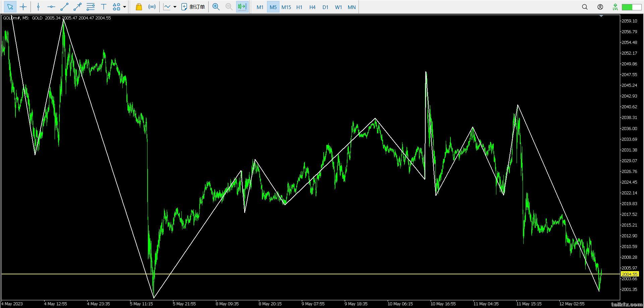
Task: Switch to the H1 timeframe
Action: 299,7
